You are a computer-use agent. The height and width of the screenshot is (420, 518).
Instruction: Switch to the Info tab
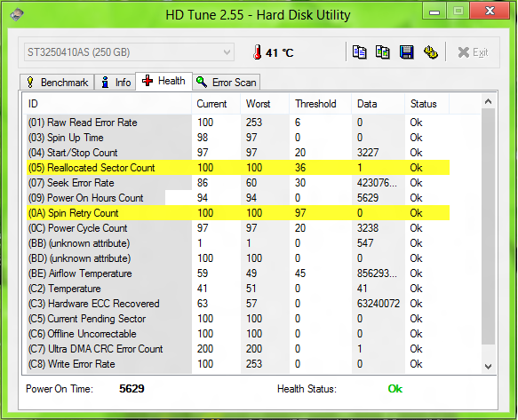click(116, 83)
